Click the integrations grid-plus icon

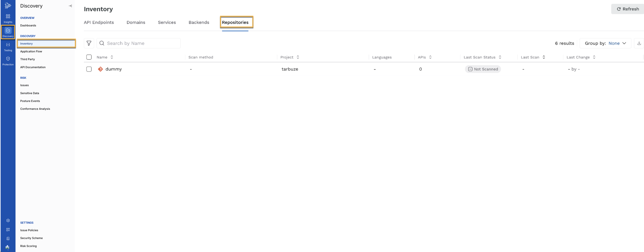[x=8, y=229]
